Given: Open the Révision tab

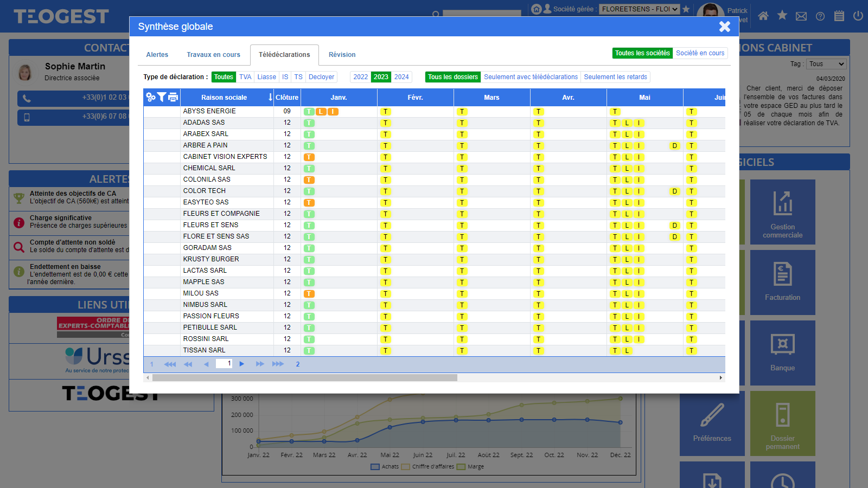Looking at the screenshot, I should 342,55.
